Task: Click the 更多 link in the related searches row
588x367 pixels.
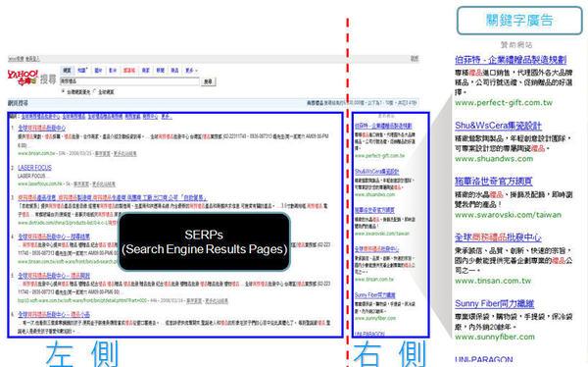Action: (167, 117)
